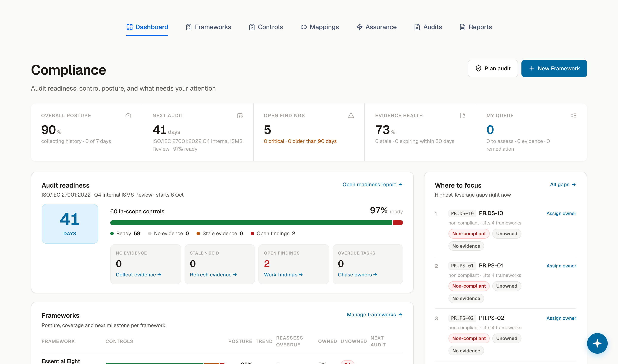Click the arrow beside All gaps
Image resolution: width=618 pixels, height=364 pixels.
(x=574, y=184)
